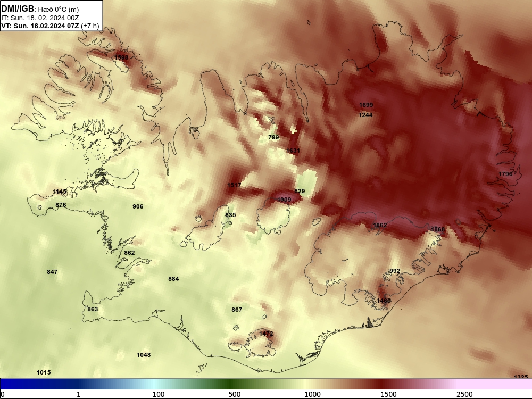Click the pink end of color bar

coord(495,384)
